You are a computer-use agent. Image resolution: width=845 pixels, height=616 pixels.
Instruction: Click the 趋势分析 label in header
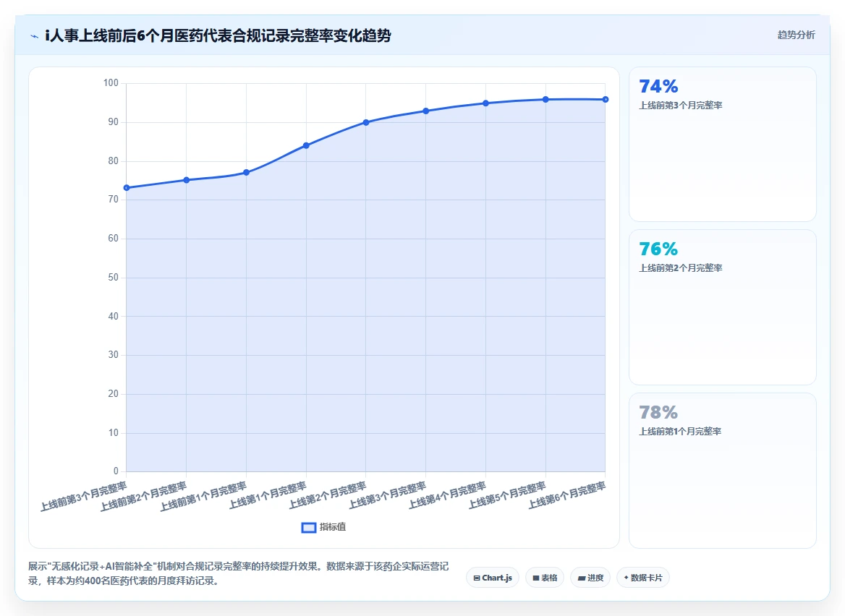coord(796,35)
